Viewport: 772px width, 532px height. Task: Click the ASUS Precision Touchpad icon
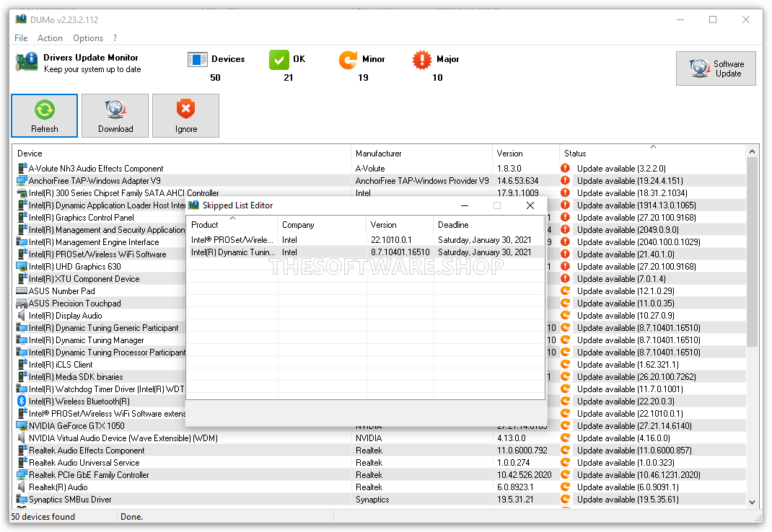[22, 303]
